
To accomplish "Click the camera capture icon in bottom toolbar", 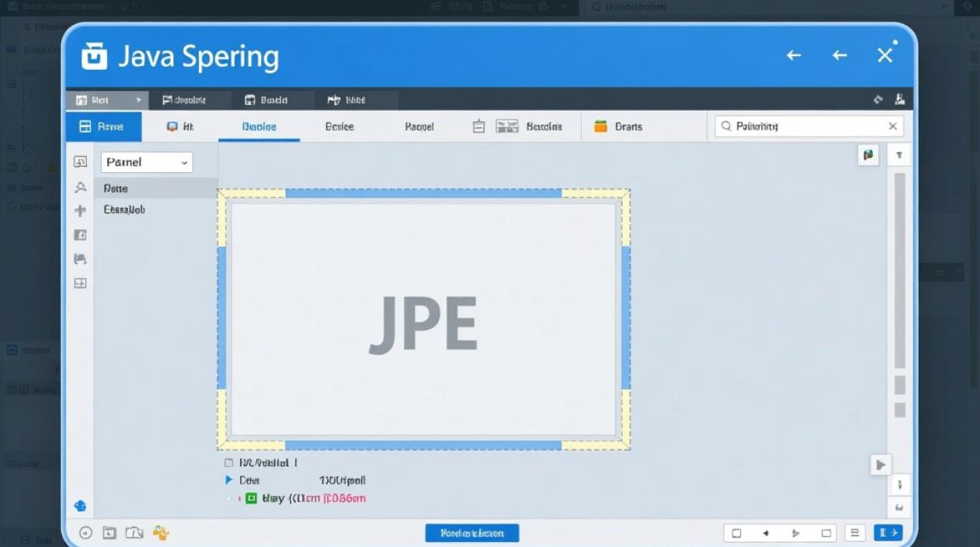I will 134,532.
